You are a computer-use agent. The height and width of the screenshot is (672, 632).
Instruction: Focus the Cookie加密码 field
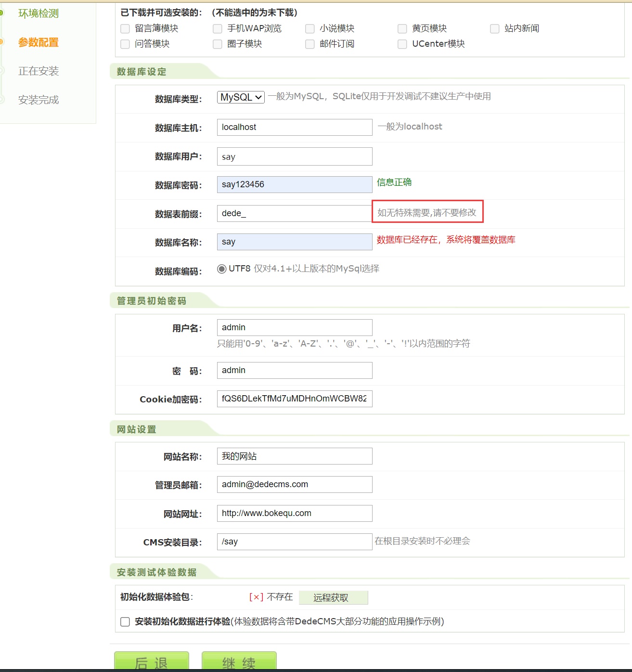[295, 399]
